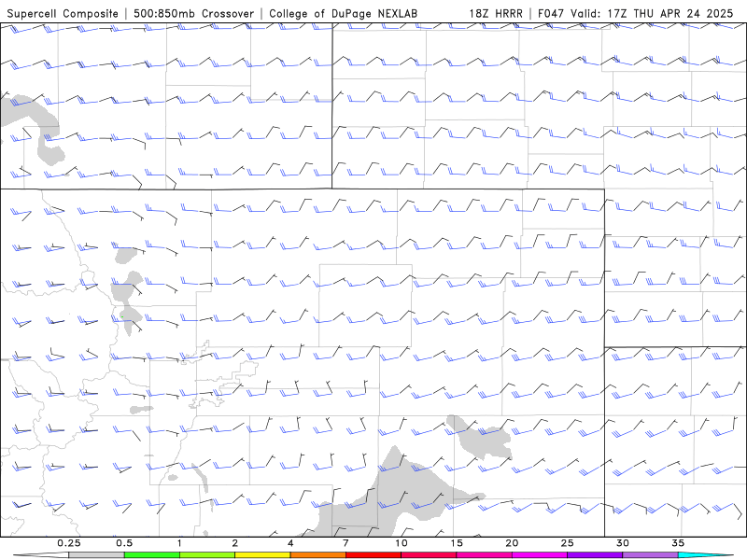The width and height of the screenshot is (747, 560).
Task: Select the bright green legend swatch
Action: tap(152, 555)
